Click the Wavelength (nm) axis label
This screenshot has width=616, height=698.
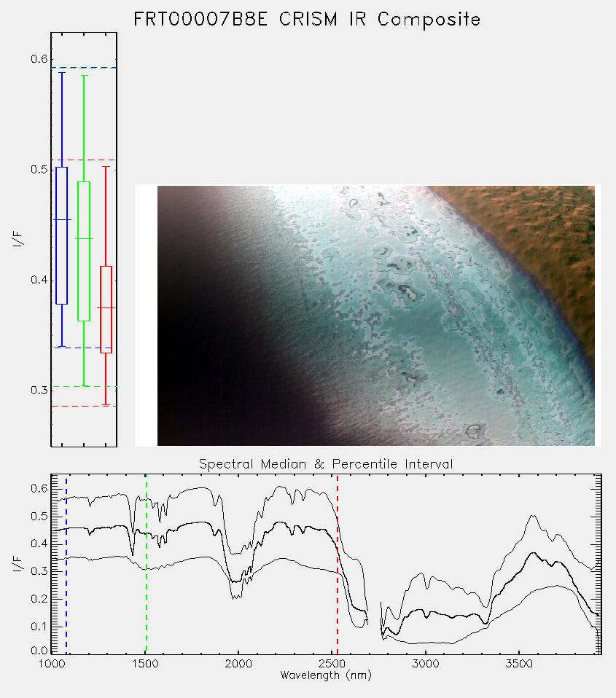[326, 675]
